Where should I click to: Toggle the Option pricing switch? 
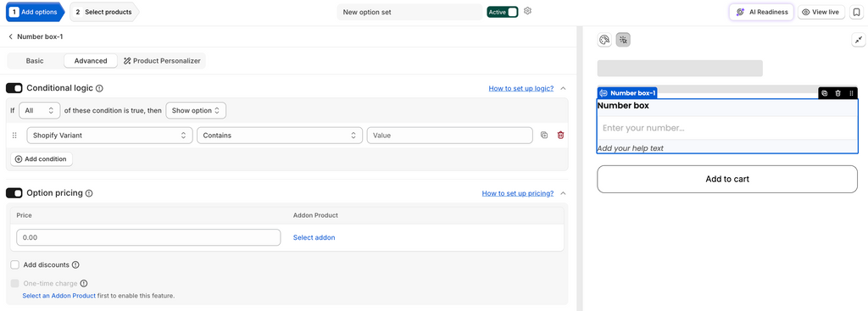coord(14,193)
